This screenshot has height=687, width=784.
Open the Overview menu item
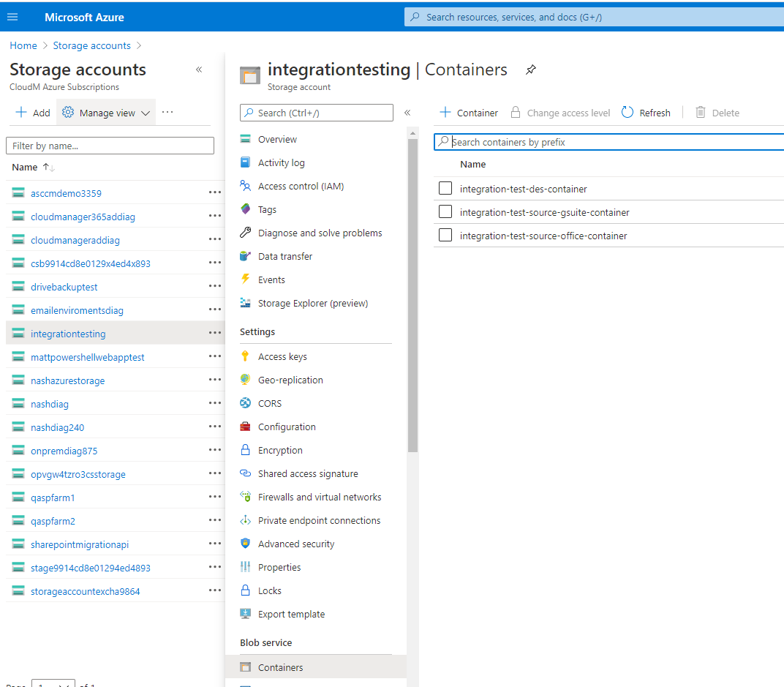(277, 139)
